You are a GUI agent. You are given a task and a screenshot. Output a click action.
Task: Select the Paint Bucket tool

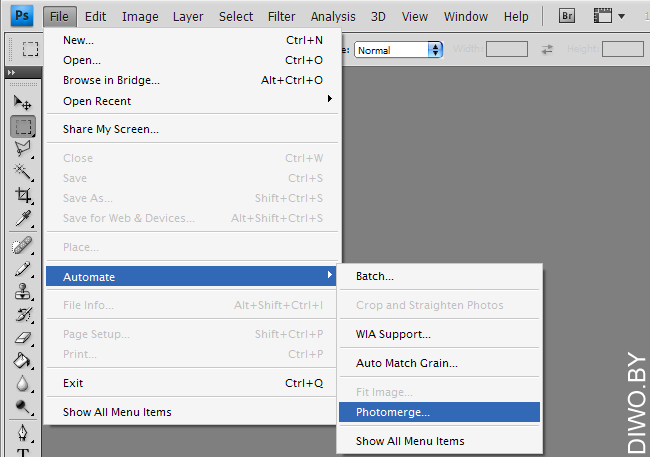22,361
